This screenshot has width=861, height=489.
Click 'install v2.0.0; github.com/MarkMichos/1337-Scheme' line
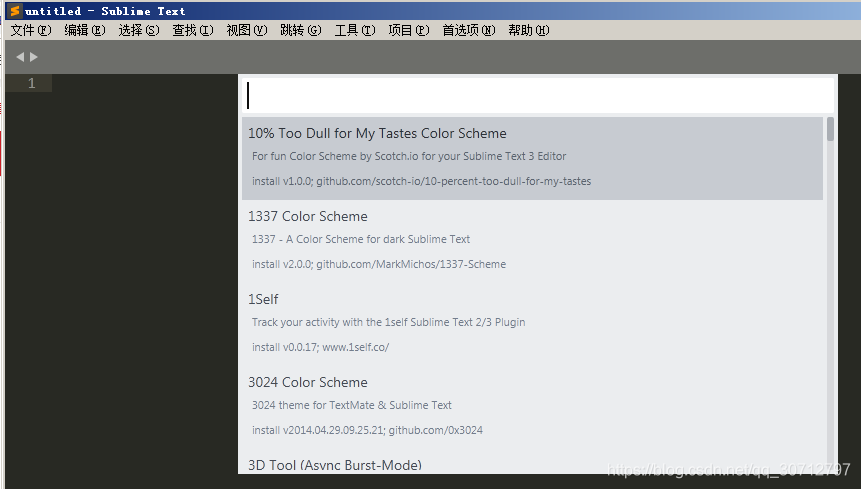(x=379, y=264)
